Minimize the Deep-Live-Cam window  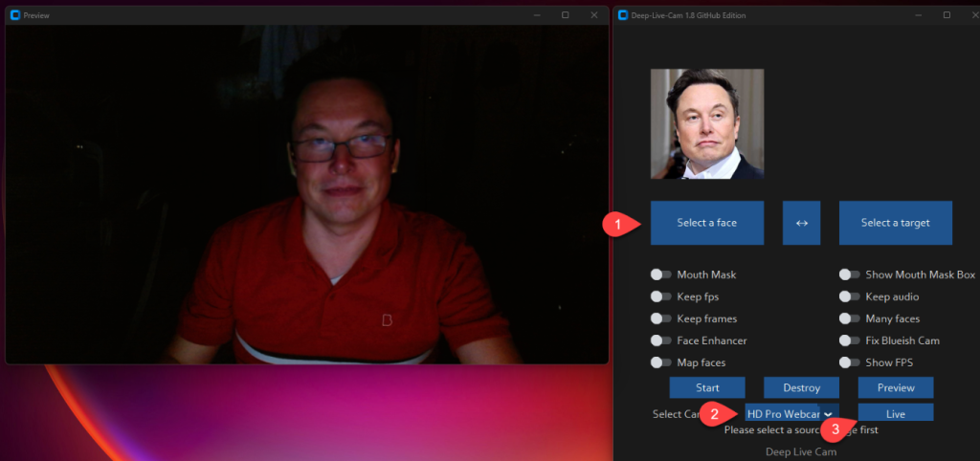[x=918, y=15]
